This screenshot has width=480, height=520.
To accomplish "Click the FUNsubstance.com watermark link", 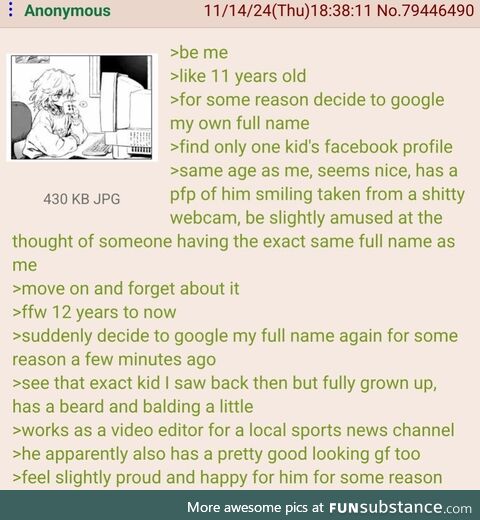I will (x=400, y=507).
